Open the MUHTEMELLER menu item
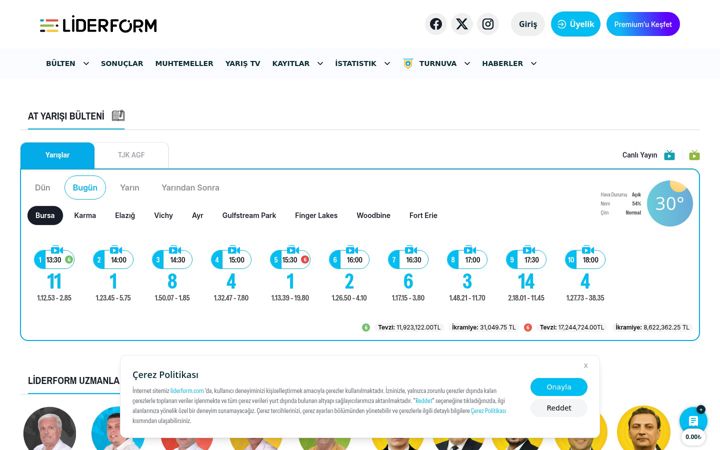 point(184,63)
